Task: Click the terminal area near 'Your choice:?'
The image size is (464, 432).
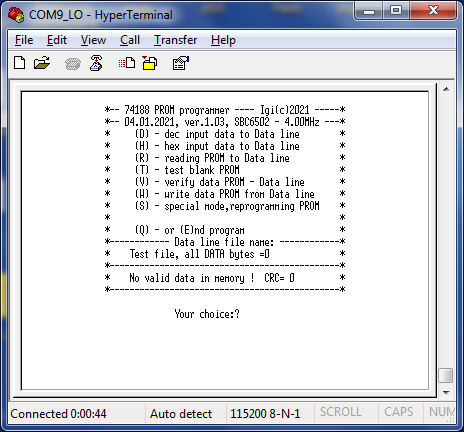Action: pyautogui.click(x=207, y=314)
